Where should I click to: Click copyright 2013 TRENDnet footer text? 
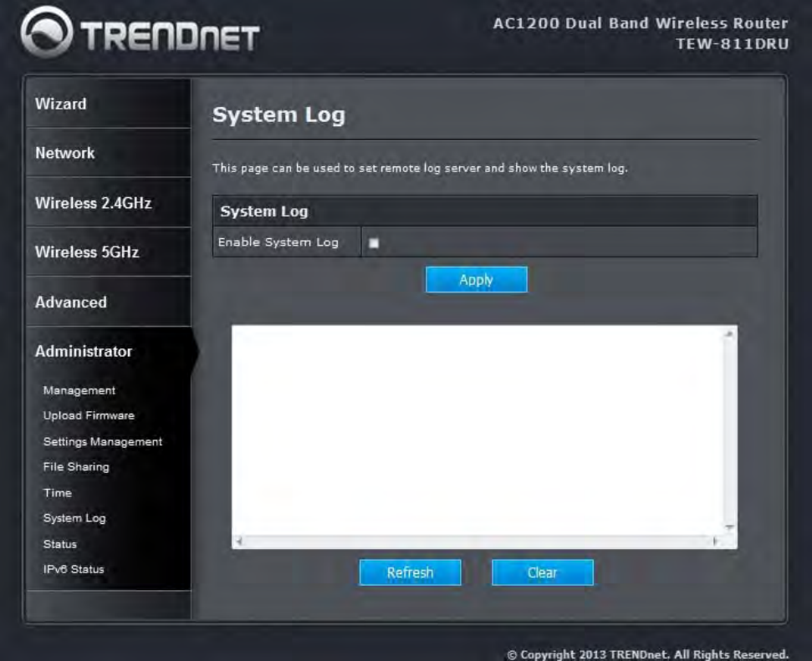coord(647,654)
